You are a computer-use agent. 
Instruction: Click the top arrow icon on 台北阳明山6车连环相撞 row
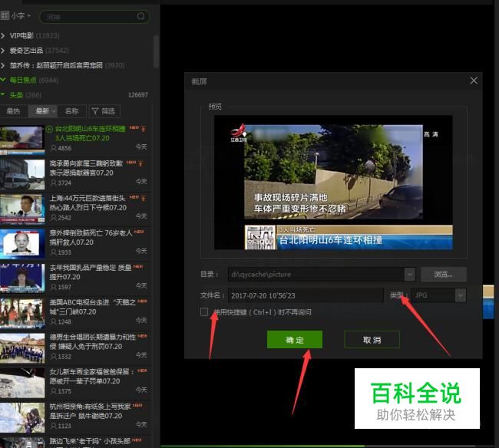[144, 129]
